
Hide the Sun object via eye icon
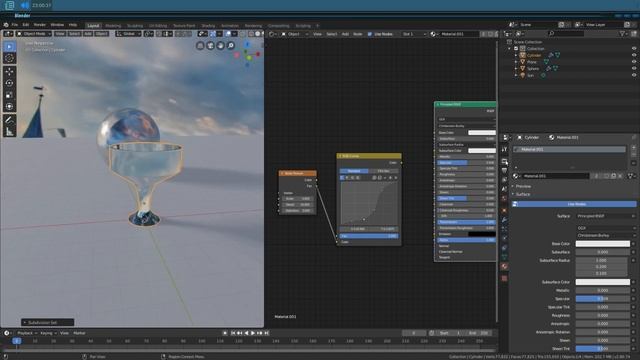tap(634, 75)
